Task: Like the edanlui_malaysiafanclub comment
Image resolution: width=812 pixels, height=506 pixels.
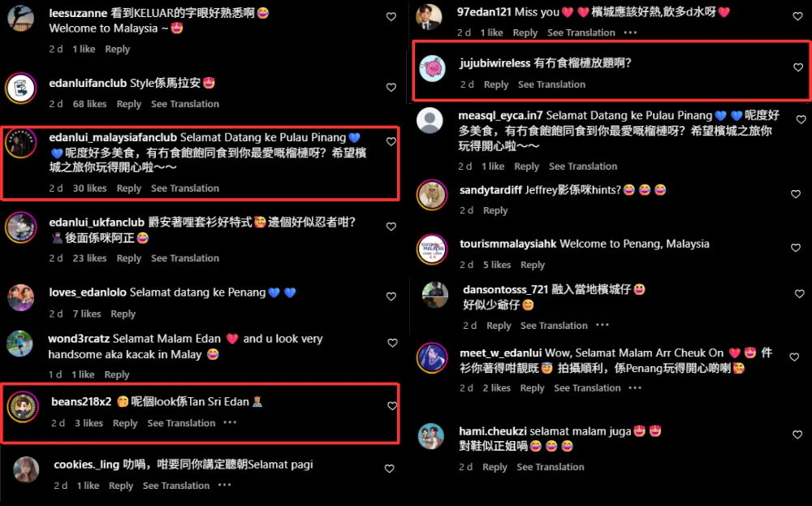Action: coord(391,141)
